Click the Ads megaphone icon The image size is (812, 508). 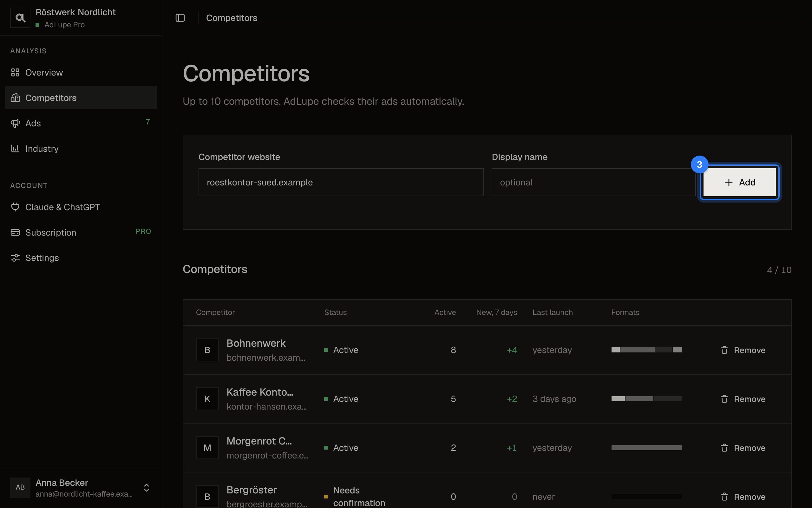[15, 123]
